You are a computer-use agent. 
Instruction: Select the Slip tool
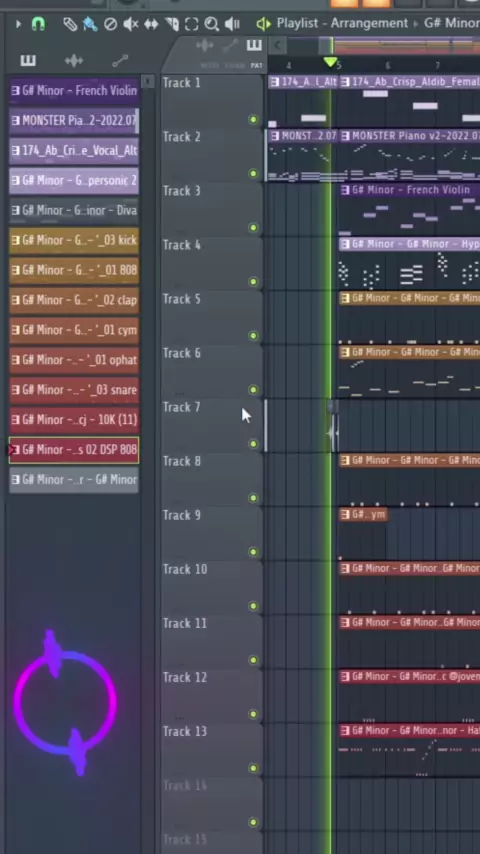click(151, 24)
